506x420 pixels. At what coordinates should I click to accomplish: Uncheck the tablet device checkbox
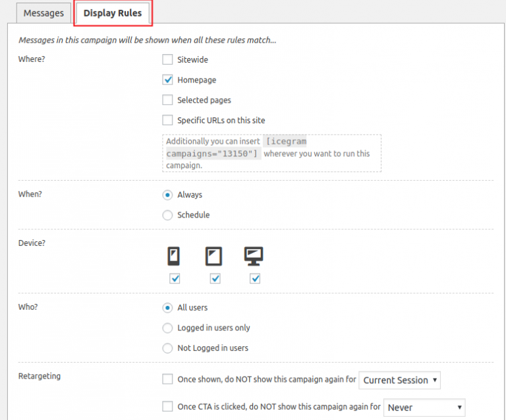pyautogui.click(x=215, y=279)
